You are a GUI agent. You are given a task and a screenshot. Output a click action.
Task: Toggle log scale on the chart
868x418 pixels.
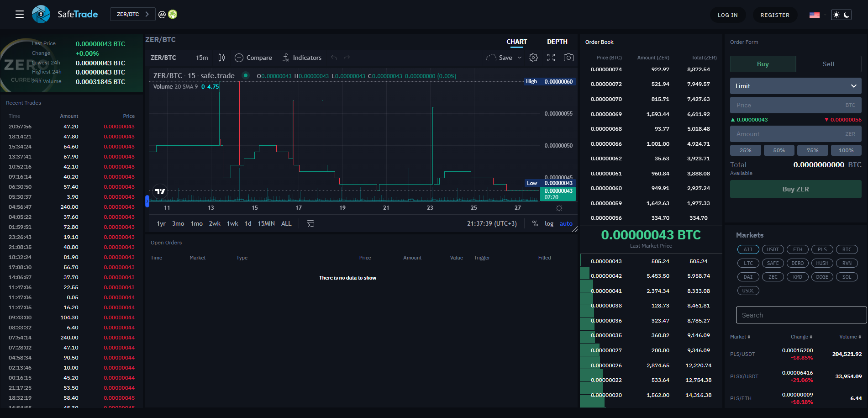click(549, 223)
